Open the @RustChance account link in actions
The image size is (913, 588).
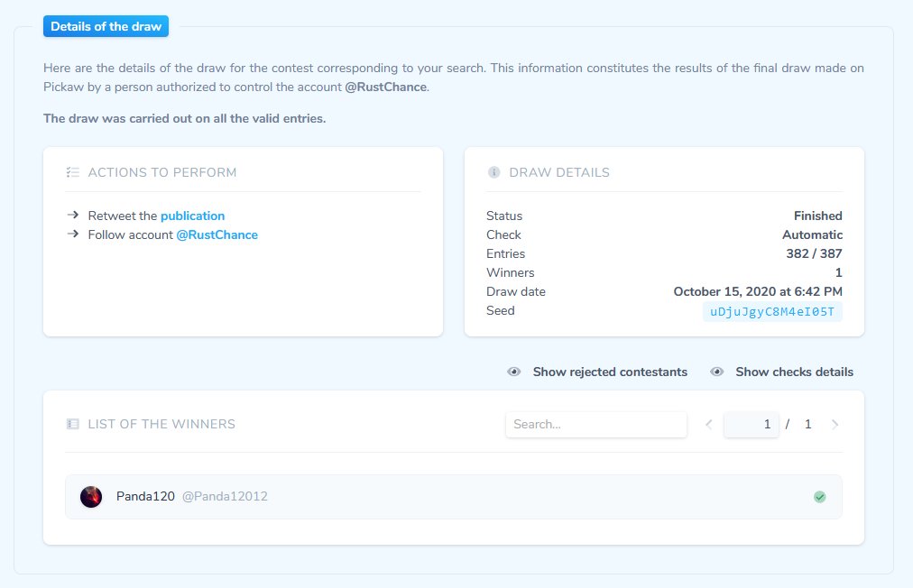tap(217, 234)
